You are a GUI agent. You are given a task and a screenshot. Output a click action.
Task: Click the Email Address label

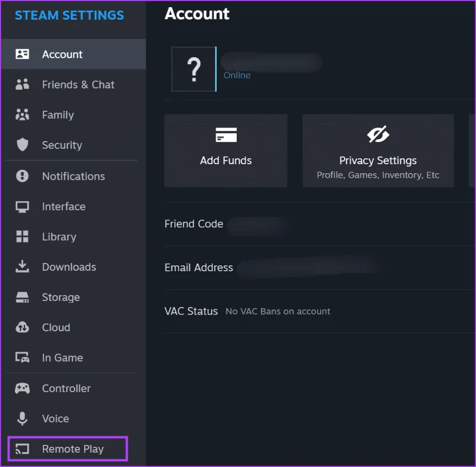[199, 267]
